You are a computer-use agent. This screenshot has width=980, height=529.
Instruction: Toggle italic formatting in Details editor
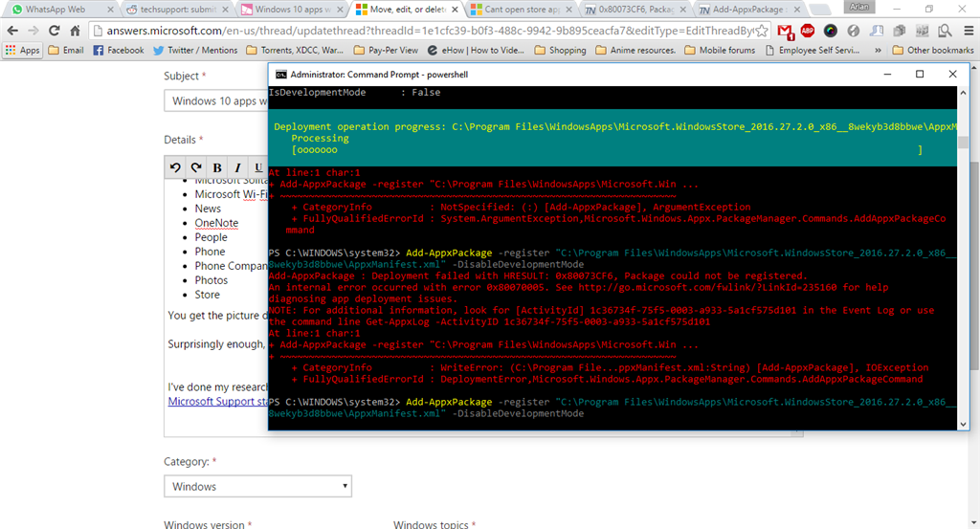click(237, 167)
